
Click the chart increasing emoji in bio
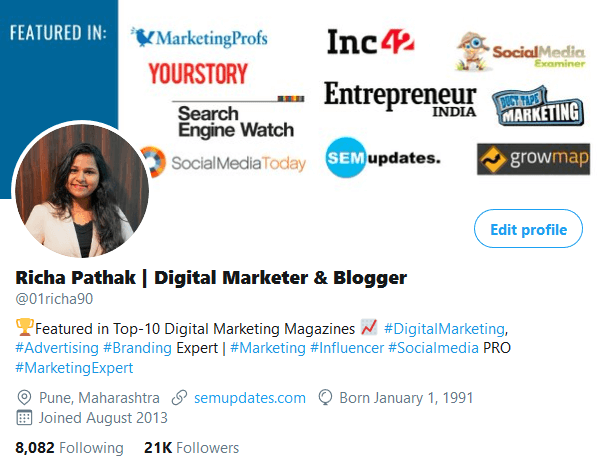click(x=369, y=327)
